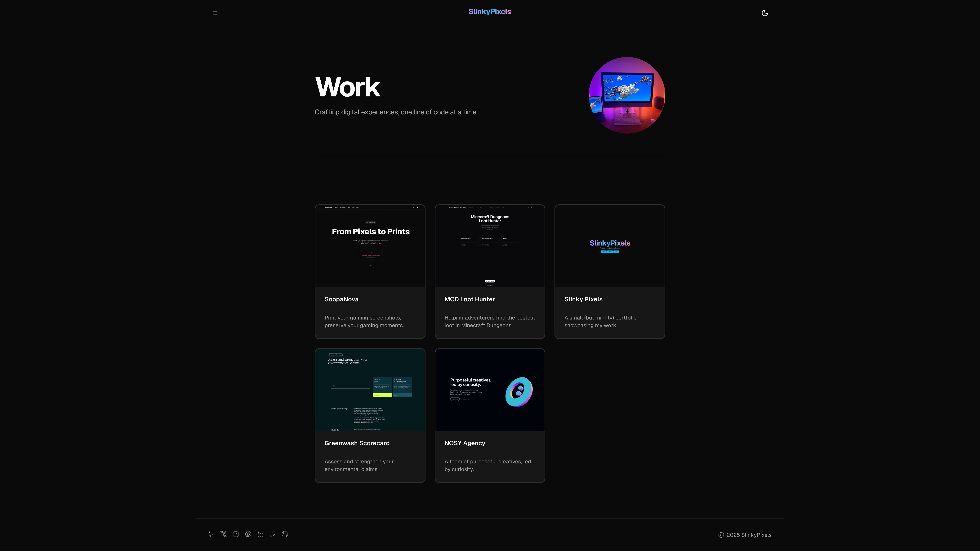Open the Instagram footer icon

(x=236, y=534)
